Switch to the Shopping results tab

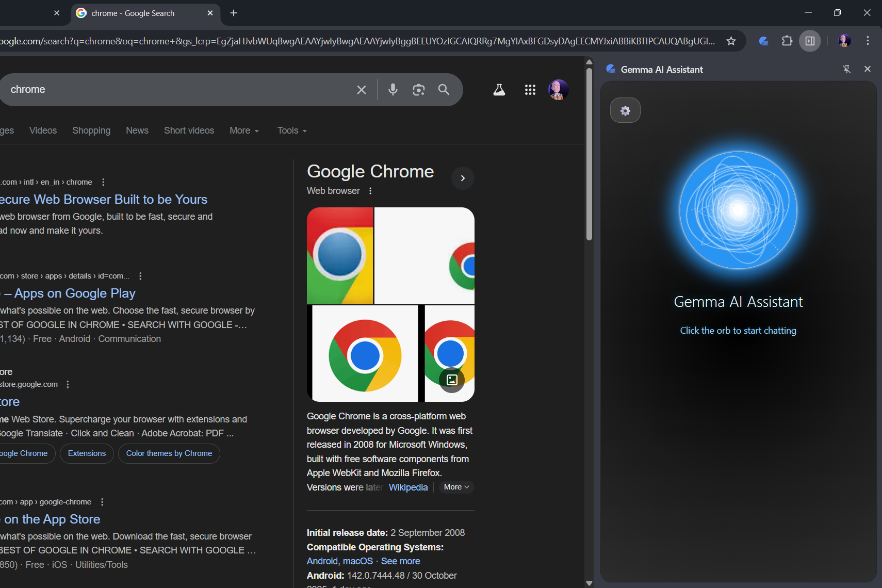[x=91, y=130]
